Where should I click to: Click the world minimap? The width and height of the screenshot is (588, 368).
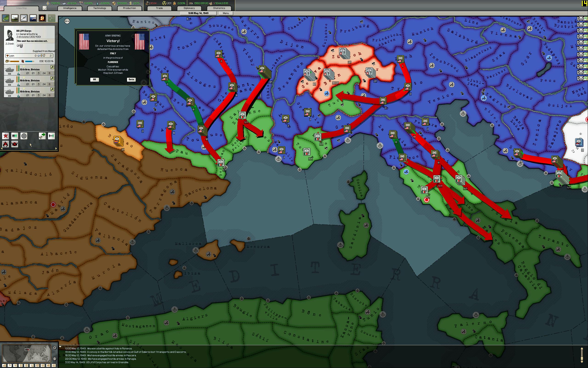(x=27, y=354)
